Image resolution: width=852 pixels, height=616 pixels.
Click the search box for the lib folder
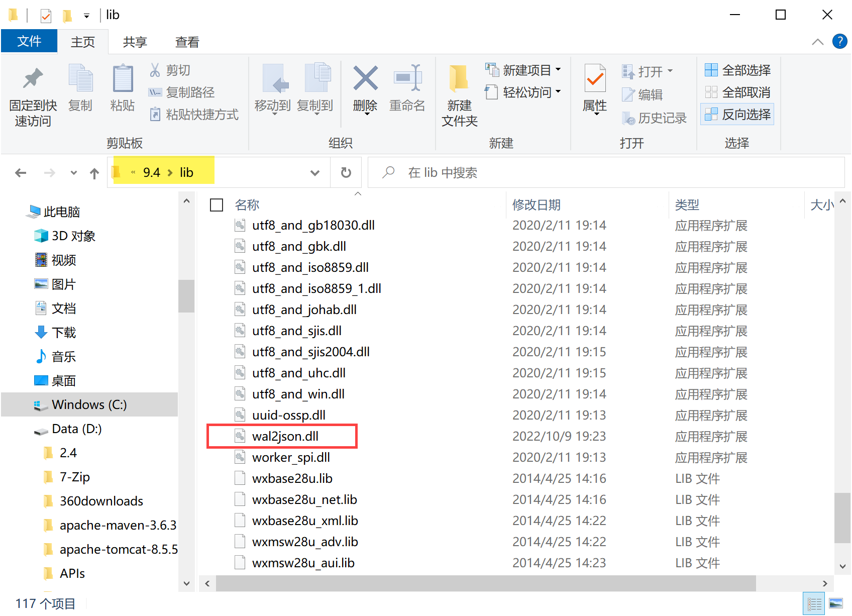(606, 173)
